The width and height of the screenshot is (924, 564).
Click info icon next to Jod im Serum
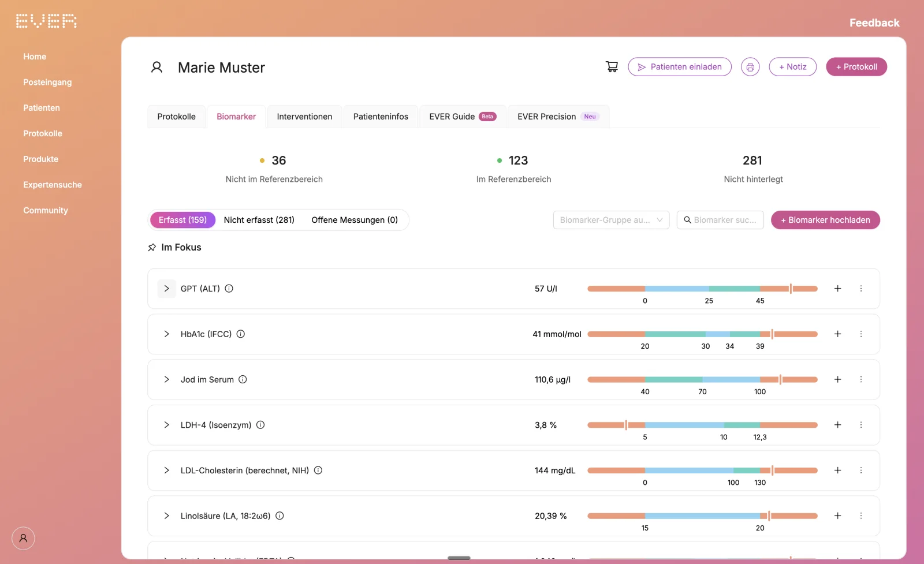243,379
